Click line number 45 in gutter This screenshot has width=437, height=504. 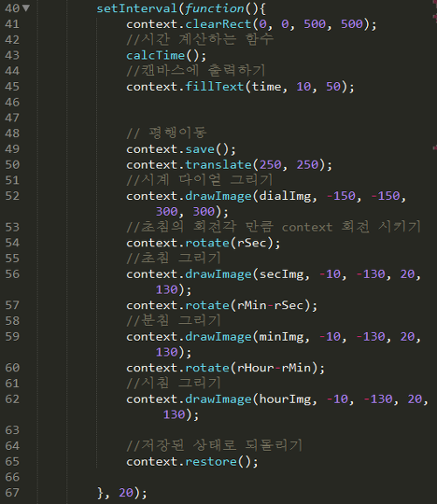tap(12, 86)
